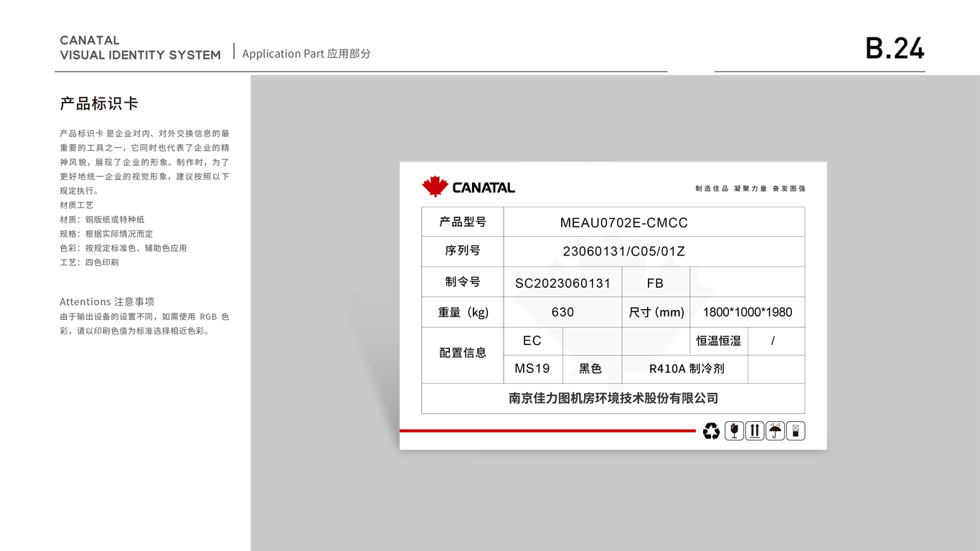Click the '黑色' cell
The height and width of the screenshot is (551, 980).
pos(592,369)
